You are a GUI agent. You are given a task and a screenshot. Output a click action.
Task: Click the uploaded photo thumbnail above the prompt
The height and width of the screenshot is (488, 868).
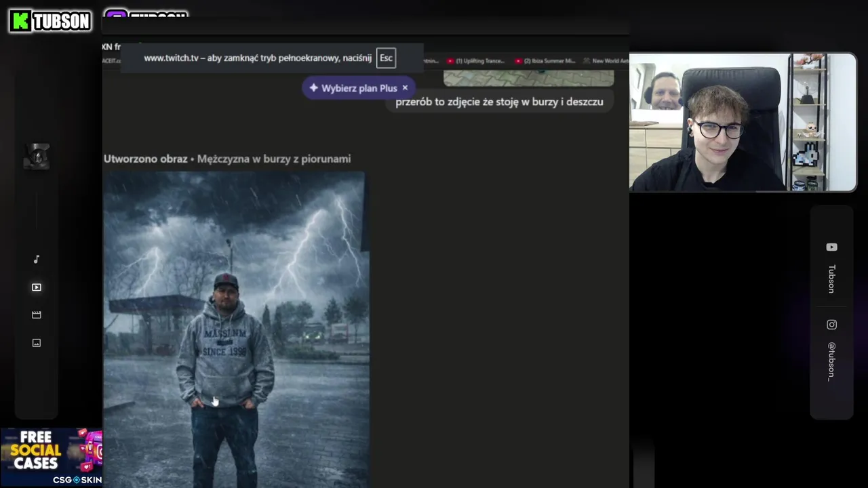(x=528, y=78)
